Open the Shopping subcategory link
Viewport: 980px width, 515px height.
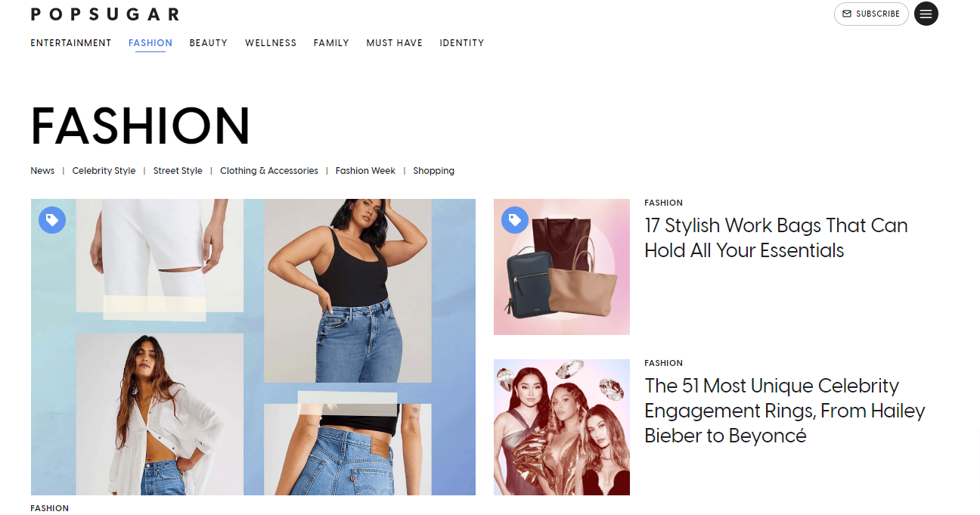pos(433,171)
